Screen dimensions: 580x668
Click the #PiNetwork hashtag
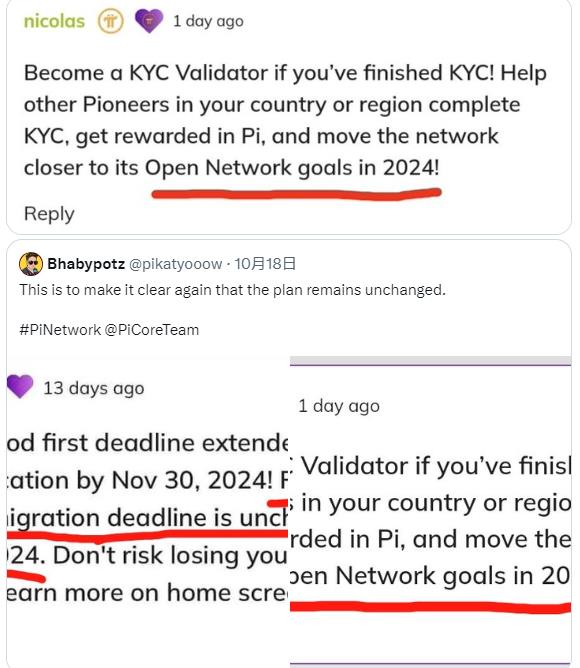pos(60,330)
